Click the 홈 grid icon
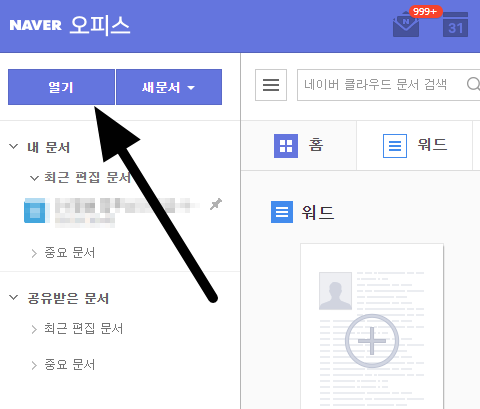This screenshot has height=409, width=480. pyautogui.click(x=286, y=146)
